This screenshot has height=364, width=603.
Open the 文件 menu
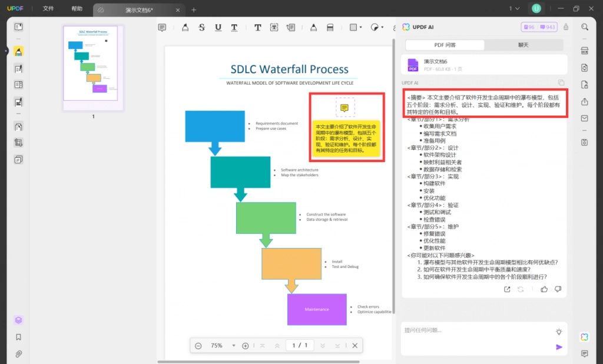tap(48, 8)
